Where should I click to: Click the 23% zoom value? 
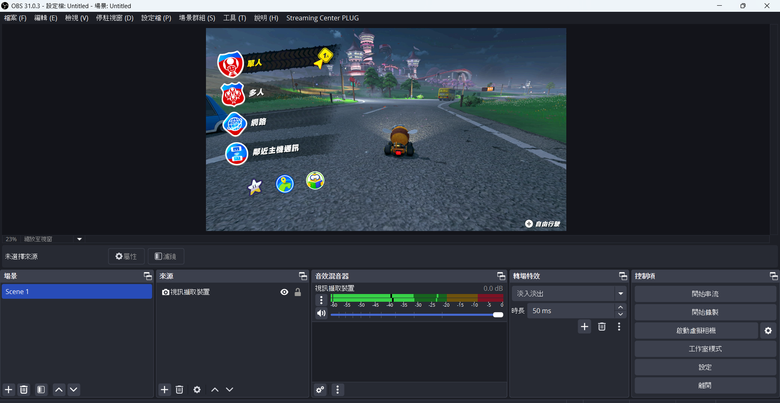point(11,239)
